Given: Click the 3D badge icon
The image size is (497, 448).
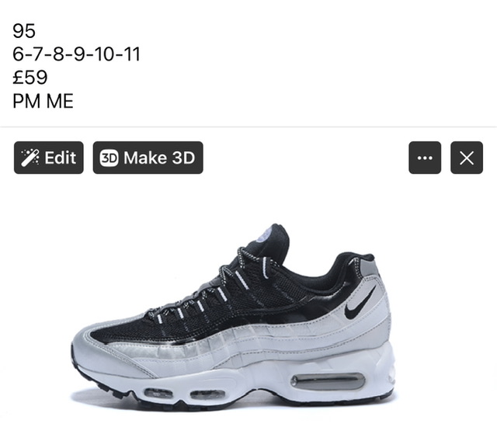Looking at the screenshot, I should 109,158.
